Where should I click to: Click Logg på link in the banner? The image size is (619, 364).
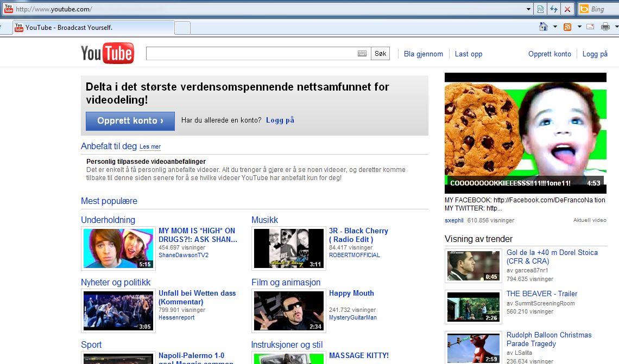[x=280, y=120]
